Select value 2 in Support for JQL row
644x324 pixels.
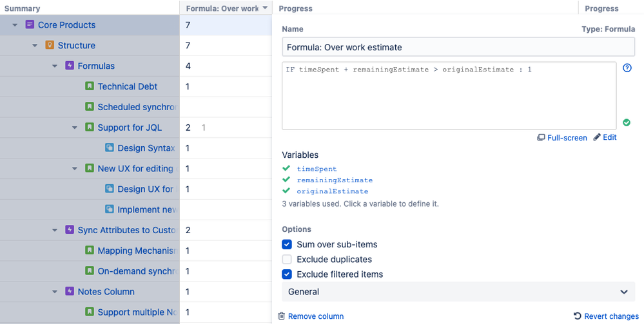(x=188, y=128)
